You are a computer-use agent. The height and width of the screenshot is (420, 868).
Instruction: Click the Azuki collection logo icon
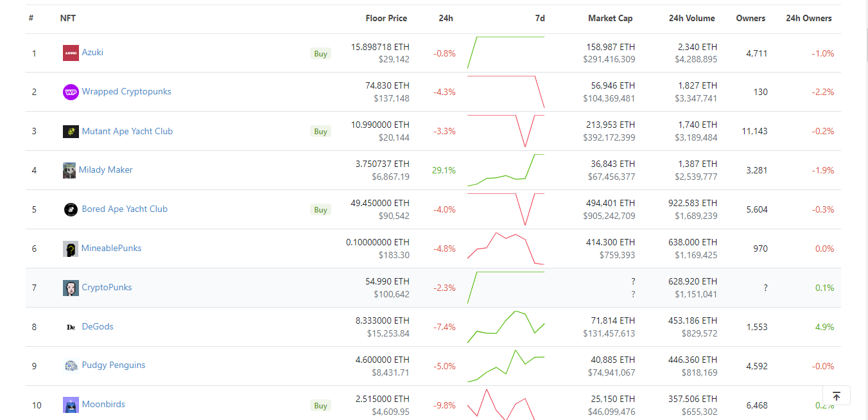click(71, 53)
